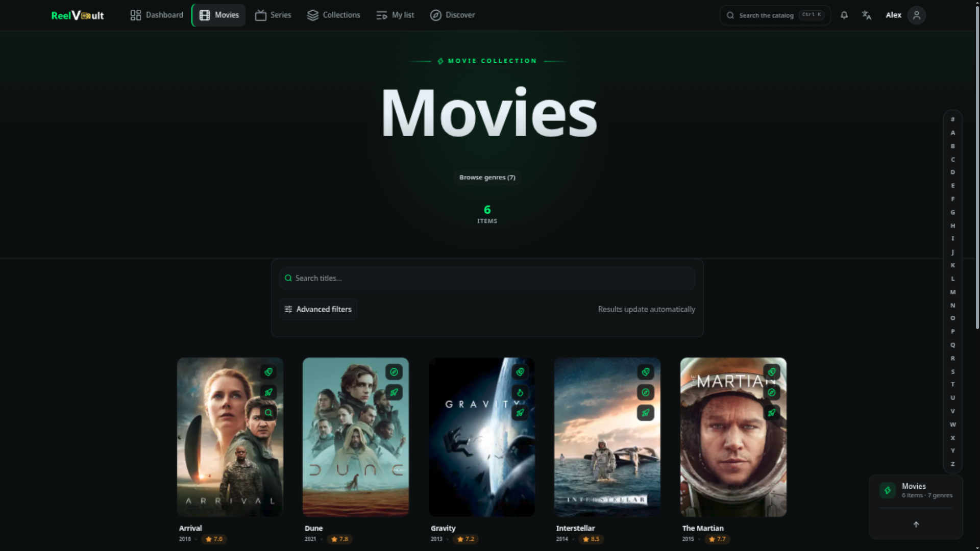Screen dimensions: 980x551
Task: Click the rocket genre icon on Interstellar poster
Action: pos(646,413)
